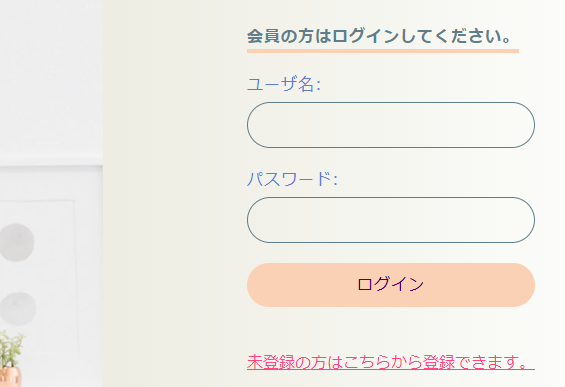Image resolution: width=565 pixels, height=387 pixels.
Task: Click the 会員の方はログインしてください heading
Action: coord(379,36)
